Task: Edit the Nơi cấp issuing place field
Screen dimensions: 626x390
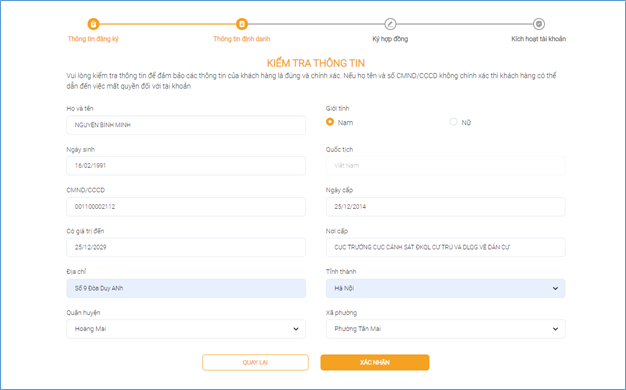Action: [446, 247]
